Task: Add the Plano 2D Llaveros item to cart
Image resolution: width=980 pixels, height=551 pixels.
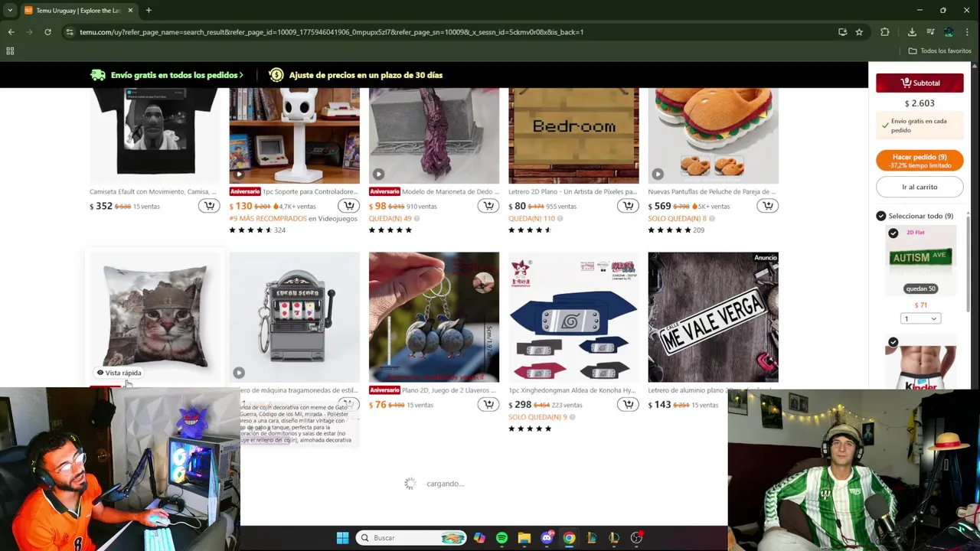Action: 488,404
